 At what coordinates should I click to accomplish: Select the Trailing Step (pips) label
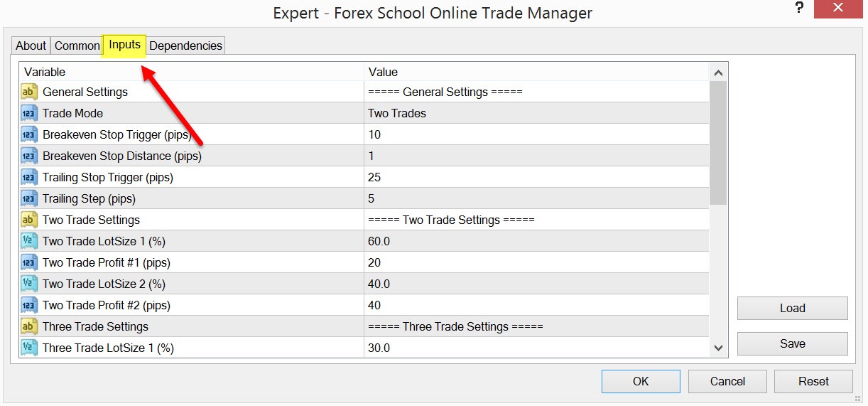click(x=89, y=198)
